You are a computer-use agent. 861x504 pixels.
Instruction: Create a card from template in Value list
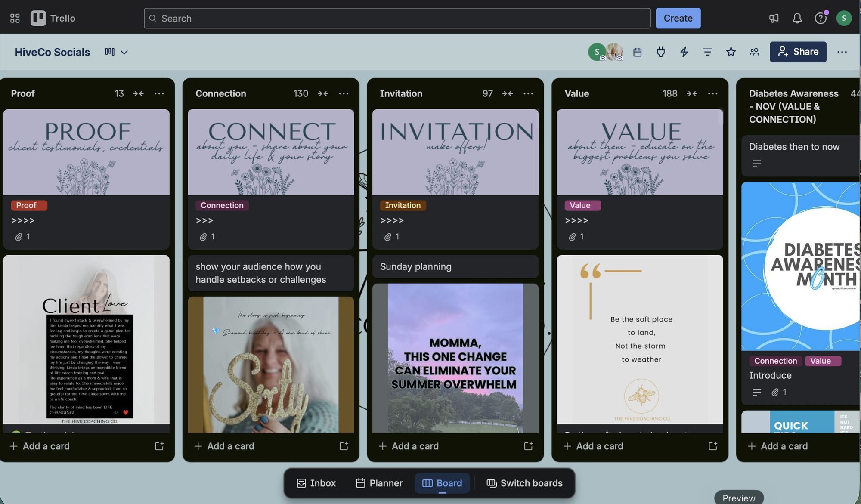tap(712, 446)
